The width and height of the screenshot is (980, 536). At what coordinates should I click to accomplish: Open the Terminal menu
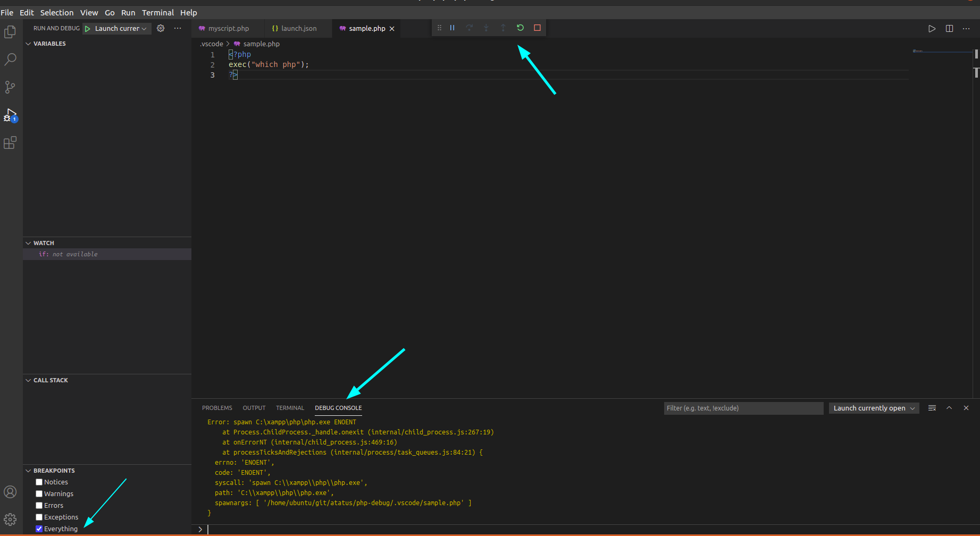pyautogui.click(x=158, y=12)
